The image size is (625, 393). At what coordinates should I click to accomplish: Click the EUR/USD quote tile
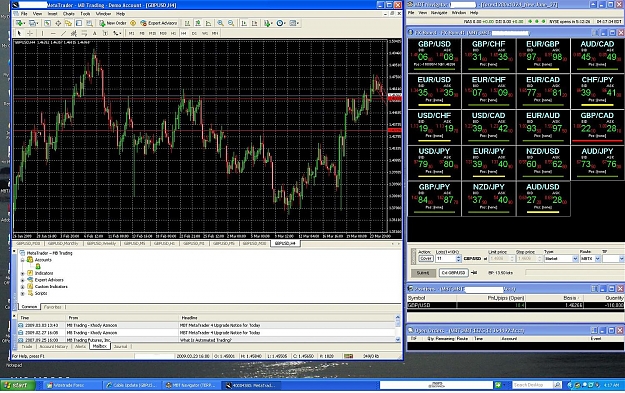coord(434,91)
